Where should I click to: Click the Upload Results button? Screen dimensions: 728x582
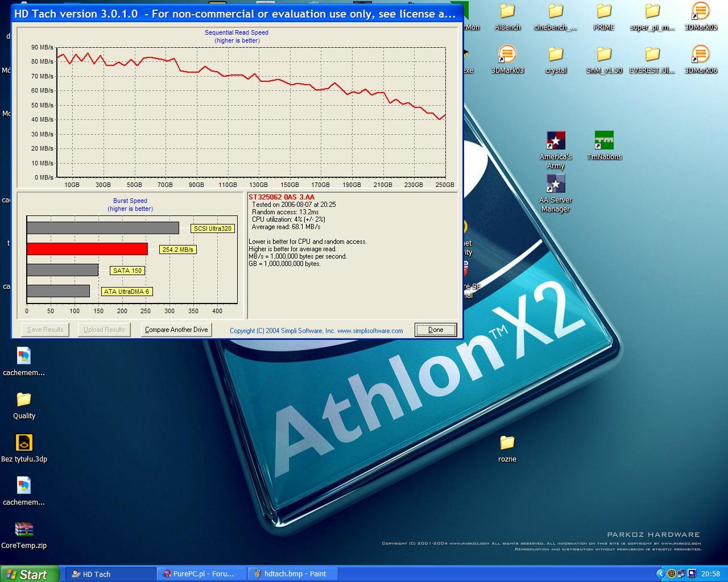click(104, 330)
